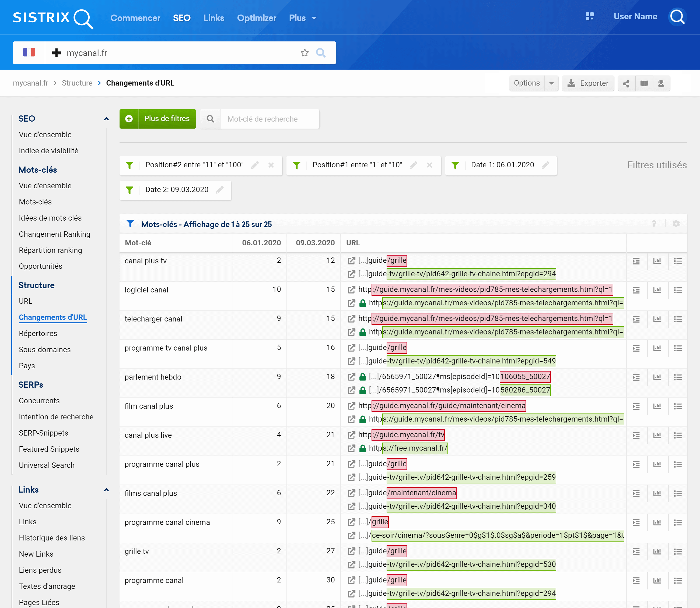
Task: Remove the Position#2 filter
Action: click(x=271, y=165)
